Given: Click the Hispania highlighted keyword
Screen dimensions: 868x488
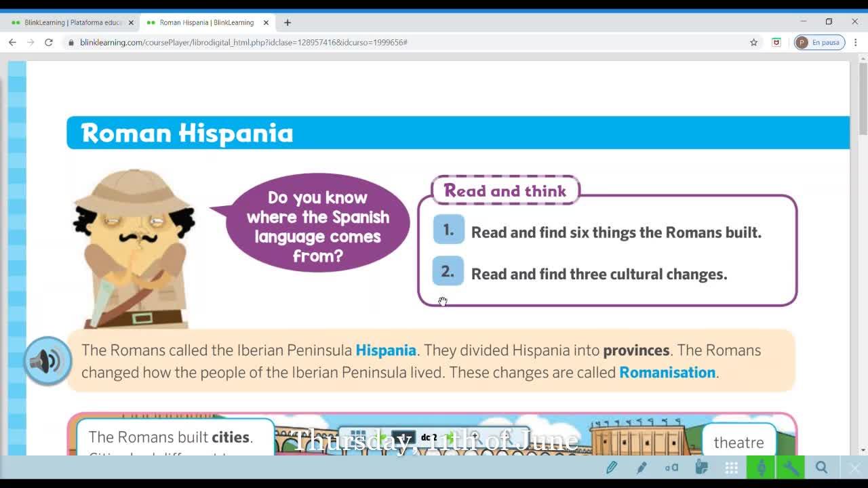Looking at the screenshot, I should 386,350.
